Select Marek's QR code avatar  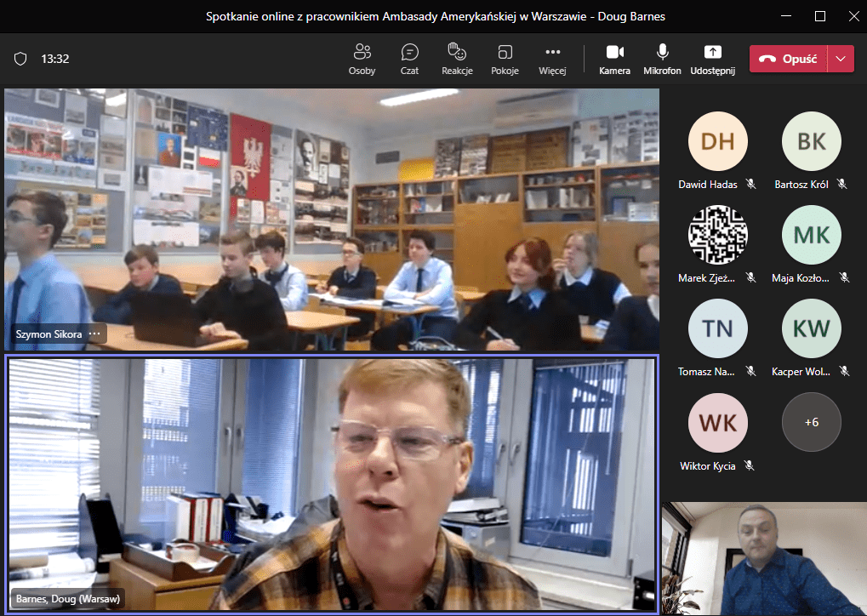[717, 235]
